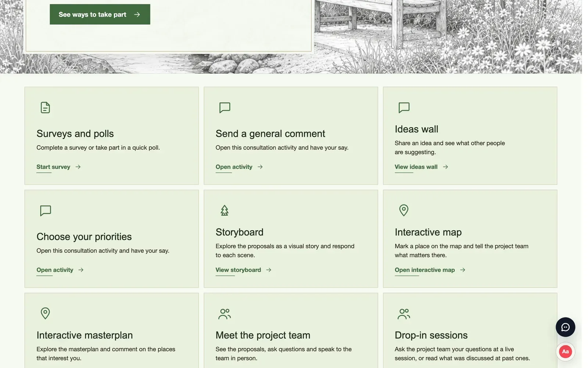This screenshot has height=368, width=588.
Task: Click the map pin icon on Interactive masterplan card
Action: coord(45,313)
